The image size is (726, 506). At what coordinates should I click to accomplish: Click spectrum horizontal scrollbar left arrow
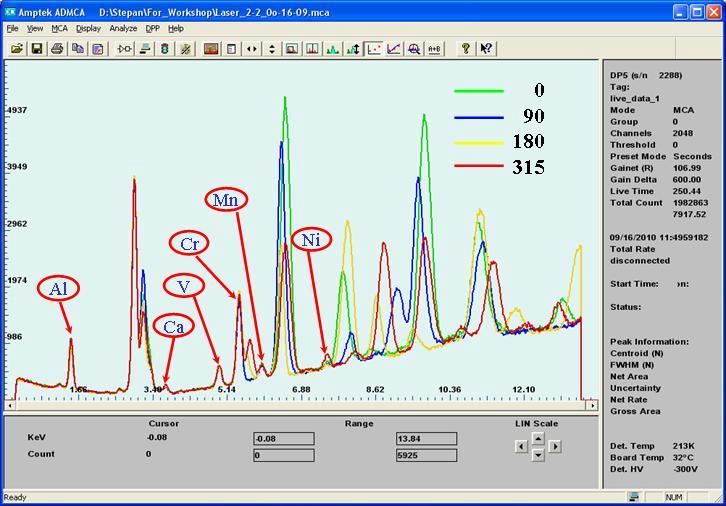pos(10,405)
